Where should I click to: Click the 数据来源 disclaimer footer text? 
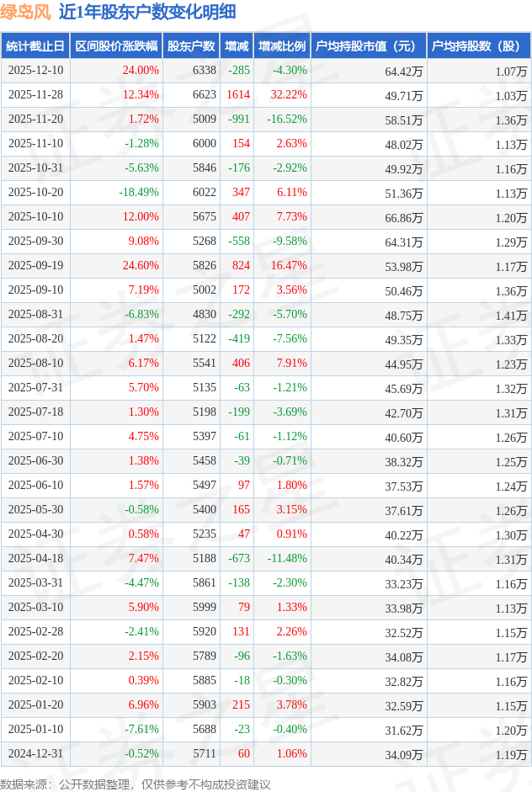click(136, 784)
